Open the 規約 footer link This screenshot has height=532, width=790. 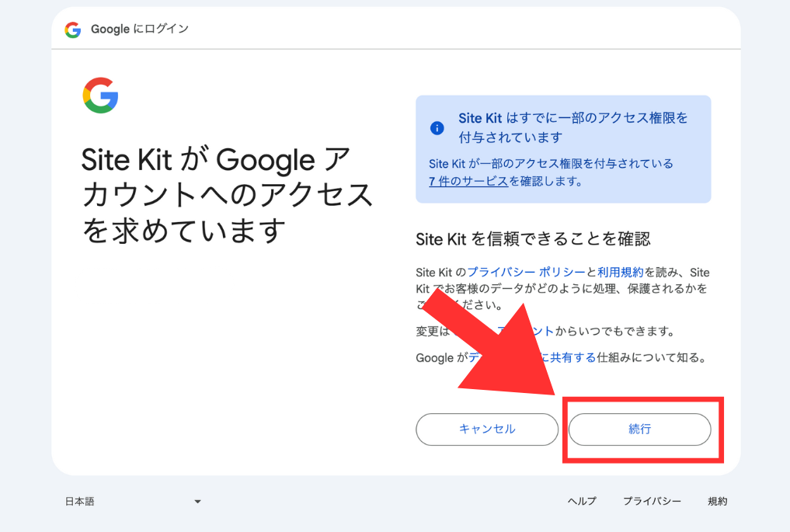718,502
